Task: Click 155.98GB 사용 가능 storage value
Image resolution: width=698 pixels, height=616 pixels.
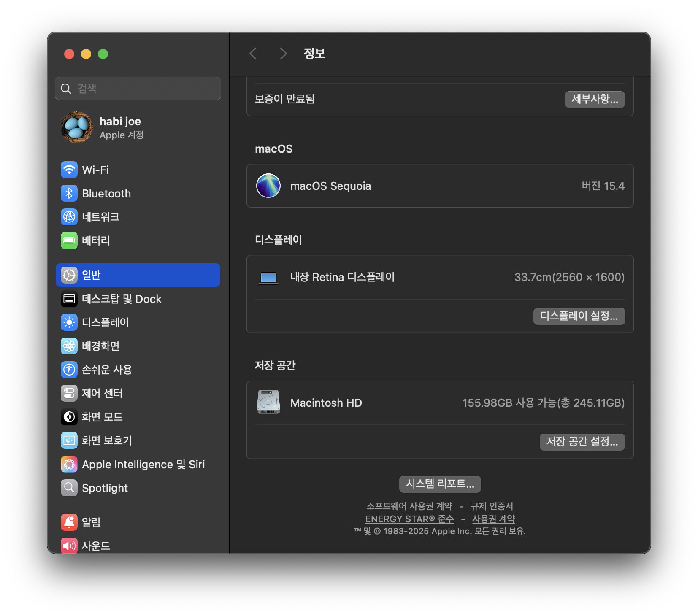Action: [544, 403]
